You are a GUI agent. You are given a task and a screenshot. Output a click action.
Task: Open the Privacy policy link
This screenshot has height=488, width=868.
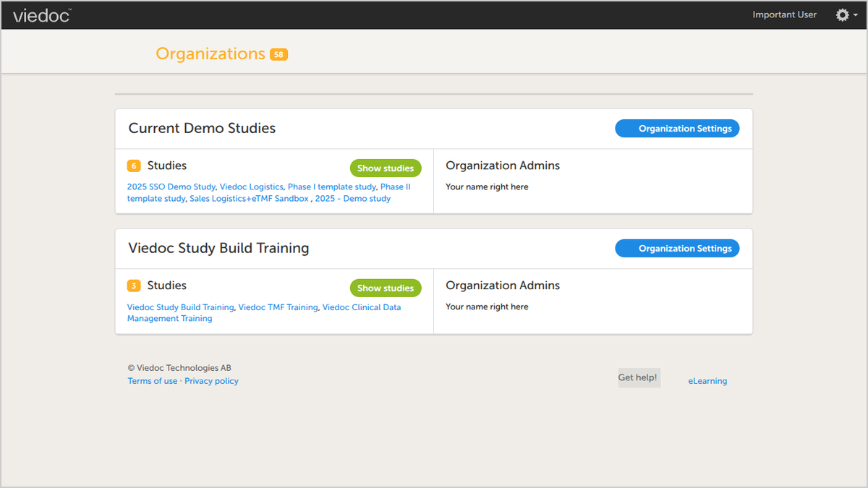click(x=211, y=381)
